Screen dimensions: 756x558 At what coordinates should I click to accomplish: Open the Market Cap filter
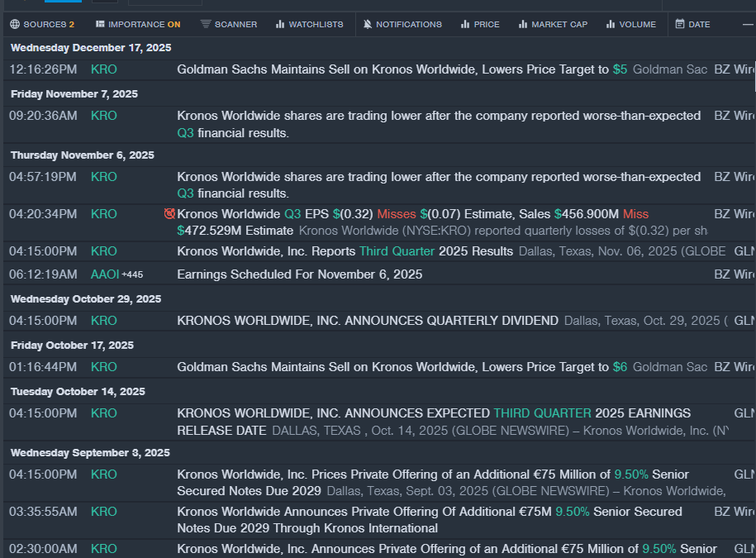click(553, 24)
